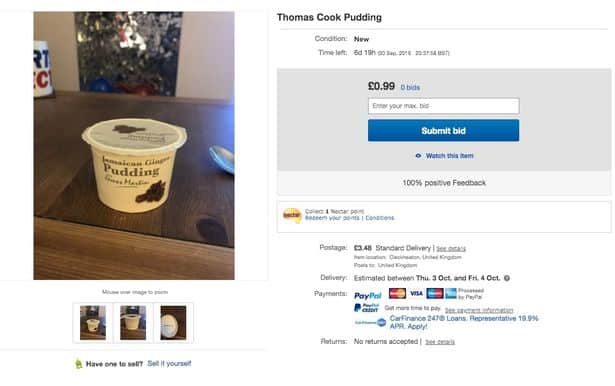Click the Visa payment icon
Screen dimensions: 615x386
pos(416,293)
